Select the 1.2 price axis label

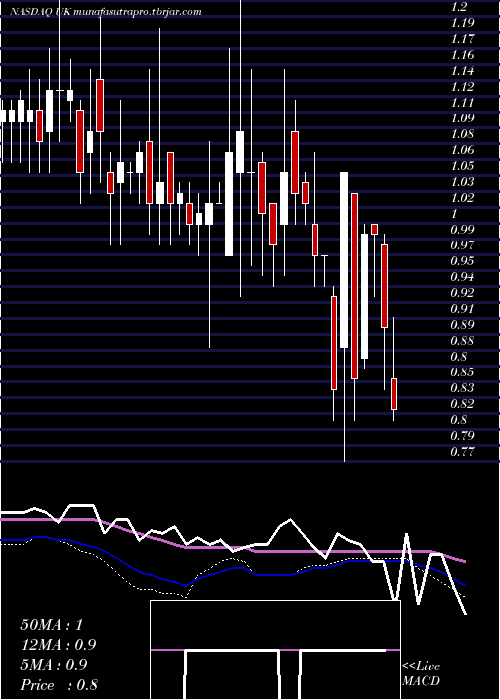pos(459,7)
